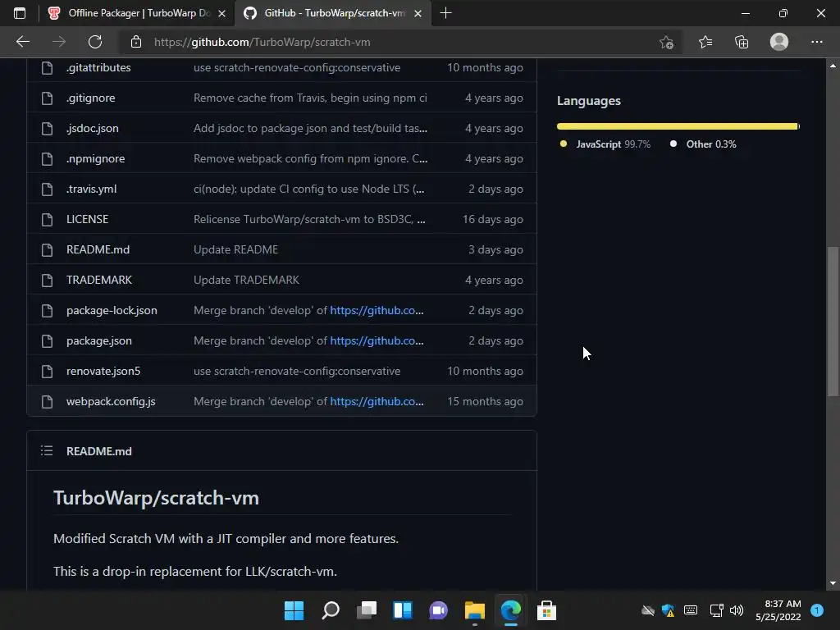Image resolution: width=840 pixels, height=630 pixels.
Task: Open the webpack.config.js file
Action: [111, 401]
